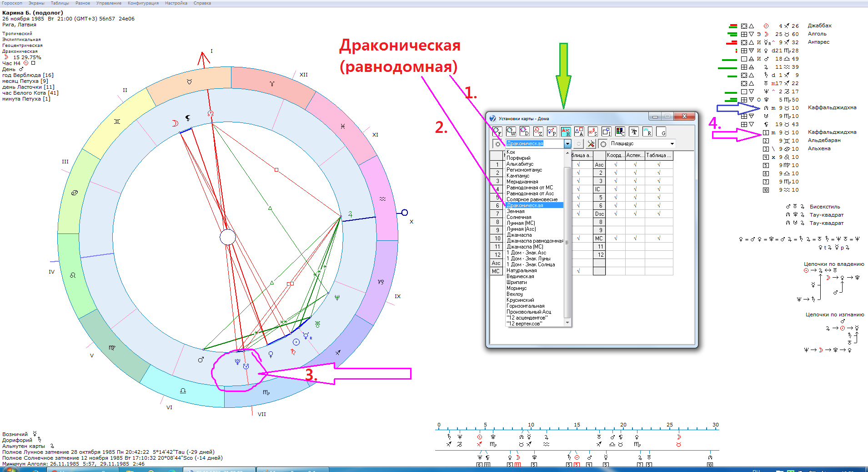This screenshot has width=868, height=472.
Task: Open the stars 'S' settings icon
Action: (592, 132)
